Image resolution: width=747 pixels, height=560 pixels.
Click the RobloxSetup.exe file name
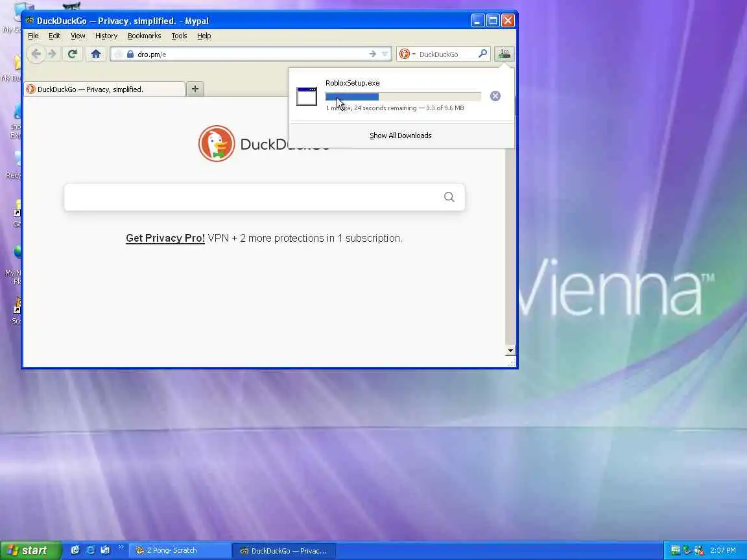coord(353,83)
